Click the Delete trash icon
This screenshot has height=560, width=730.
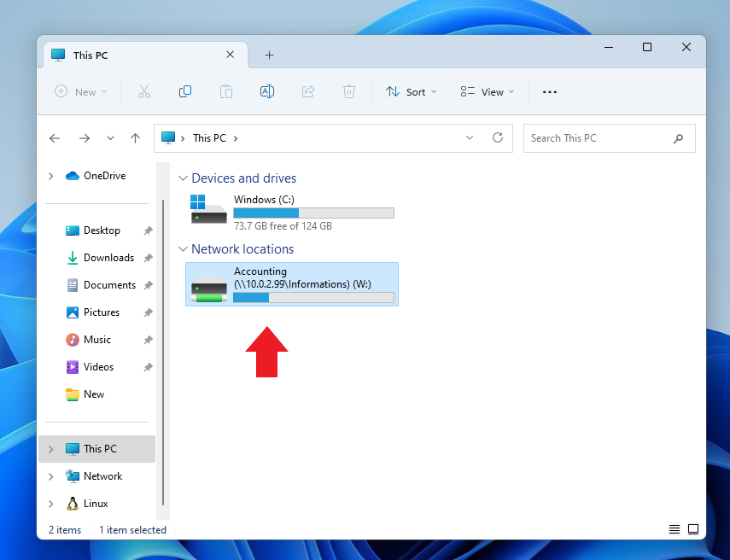(349, 91)
